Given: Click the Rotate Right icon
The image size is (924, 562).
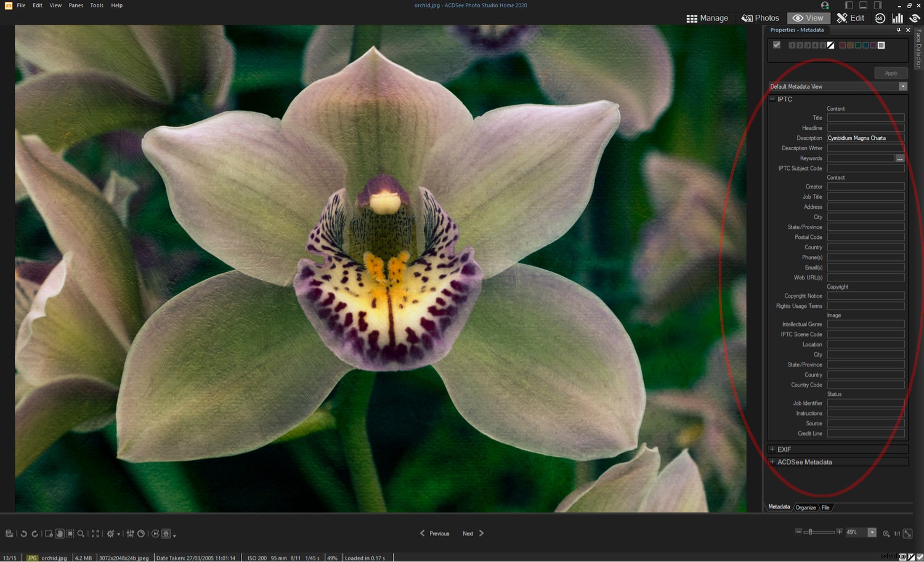Looking at the screenshot, I should [x=34, y=534].
